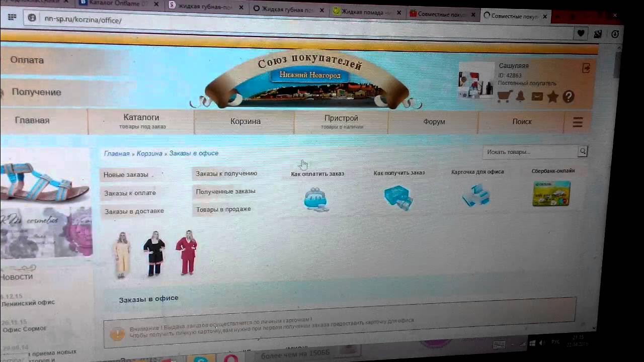Click the rightmost browser toolbar icon after the heart
This screenshot has width=644, height=362.
pyautogui.click(x=615, y=34)
